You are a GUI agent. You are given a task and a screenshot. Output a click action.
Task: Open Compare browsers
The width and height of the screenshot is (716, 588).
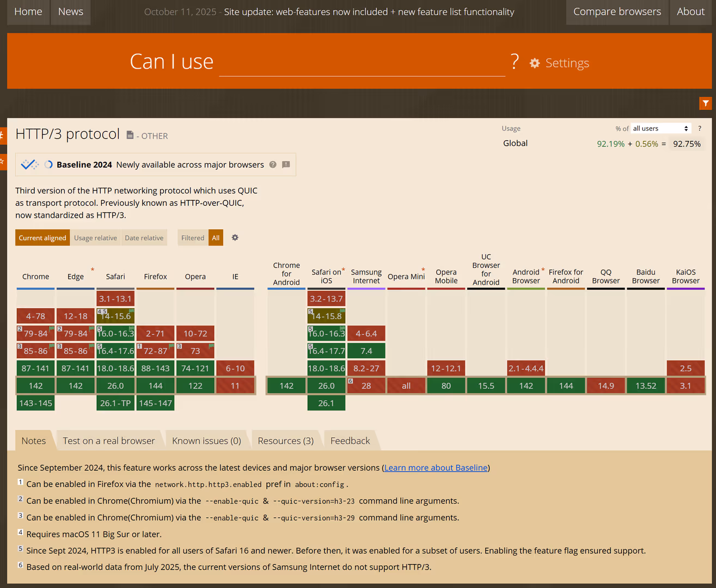(617, 11)
